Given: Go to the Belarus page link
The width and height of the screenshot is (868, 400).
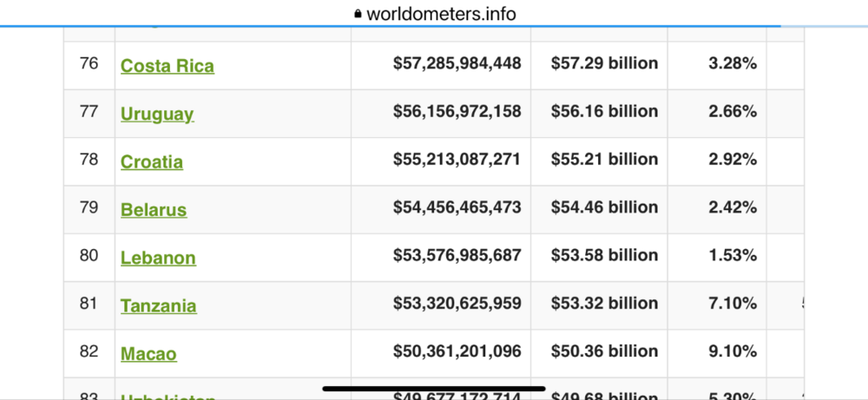Looking at the screenshot, I should pos(154,210).
